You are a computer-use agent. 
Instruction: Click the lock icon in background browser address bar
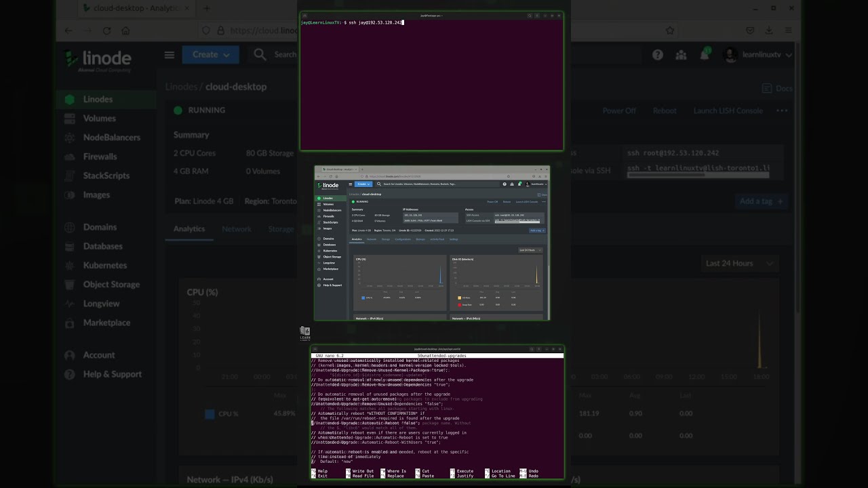pos(220,30)
